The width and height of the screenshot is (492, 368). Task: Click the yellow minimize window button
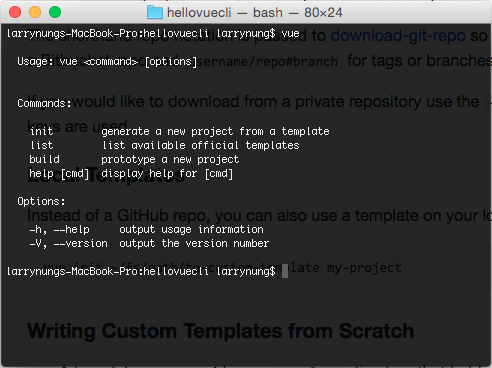pyautogui.click(x=35, y=12)
